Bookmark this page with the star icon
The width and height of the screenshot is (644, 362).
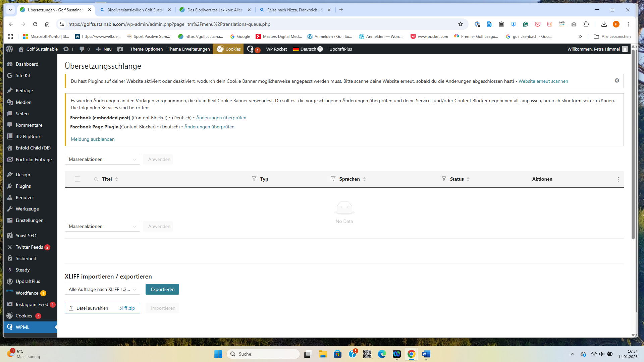(x=460, y=24)
